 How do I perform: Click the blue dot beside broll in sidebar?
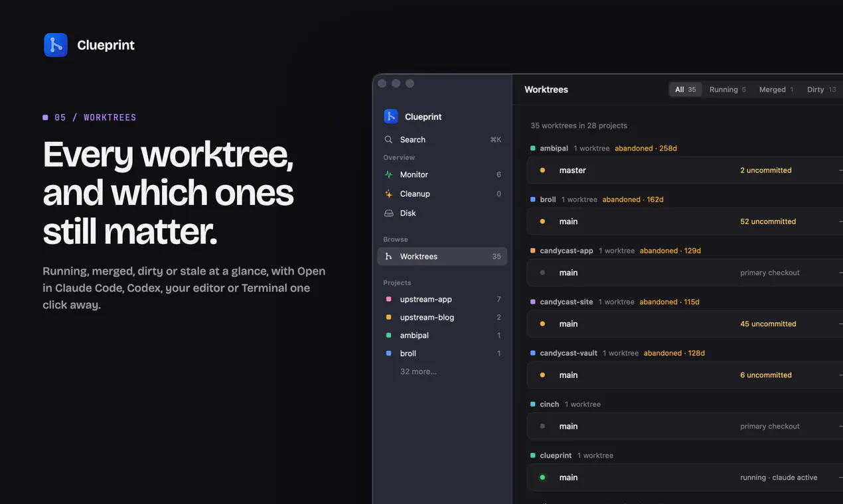(x=389, y=353)
